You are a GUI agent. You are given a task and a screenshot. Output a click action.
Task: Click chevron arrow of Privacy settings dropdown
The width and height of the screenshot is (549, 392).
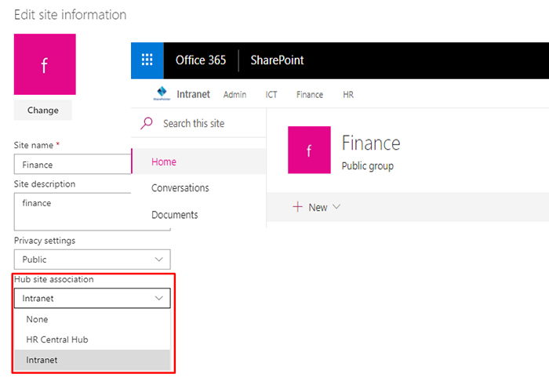click(159, 260)
